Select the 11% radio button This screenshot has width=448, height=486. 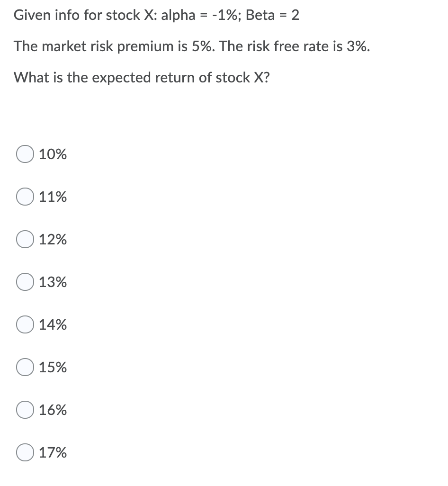25,196
